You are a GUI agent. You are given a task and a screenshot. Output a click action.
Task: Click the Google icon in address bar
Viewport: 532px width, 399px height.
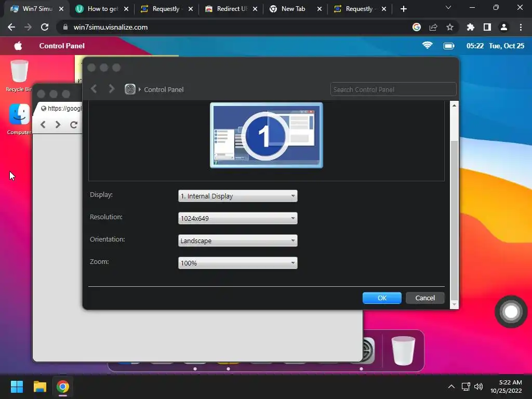point(417,27)
